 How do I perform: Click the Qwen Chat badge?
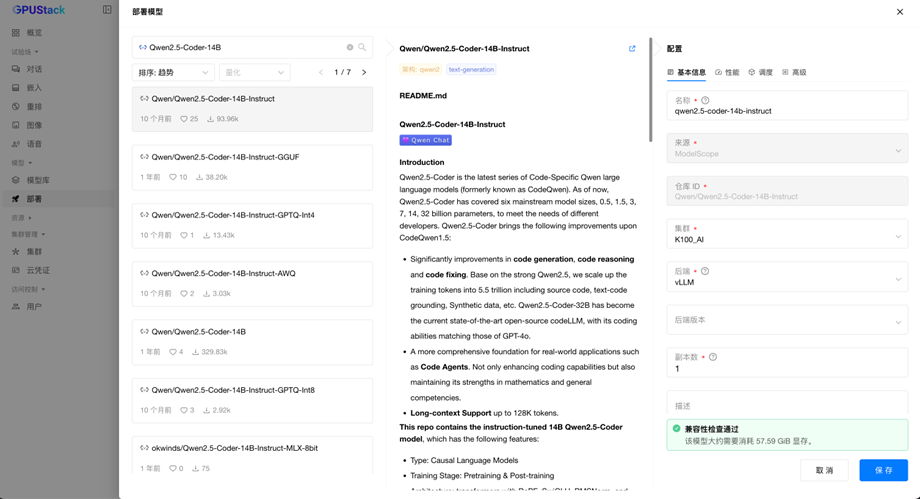click(425, 140)
